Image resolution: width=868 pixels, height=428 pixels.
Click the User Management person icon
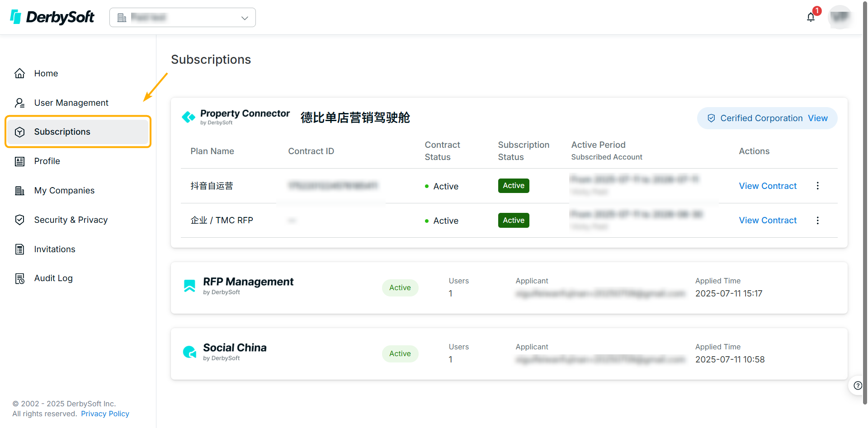click(20, 103)
